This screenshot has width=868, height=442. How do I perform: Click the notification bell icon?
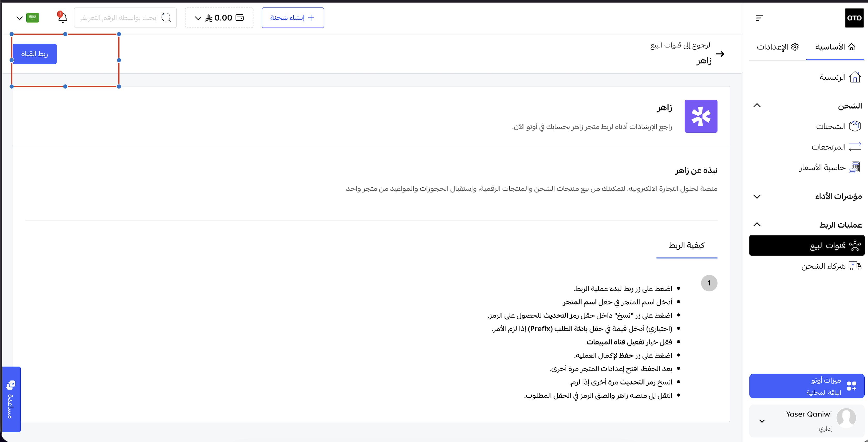click(x=62, y=18)
